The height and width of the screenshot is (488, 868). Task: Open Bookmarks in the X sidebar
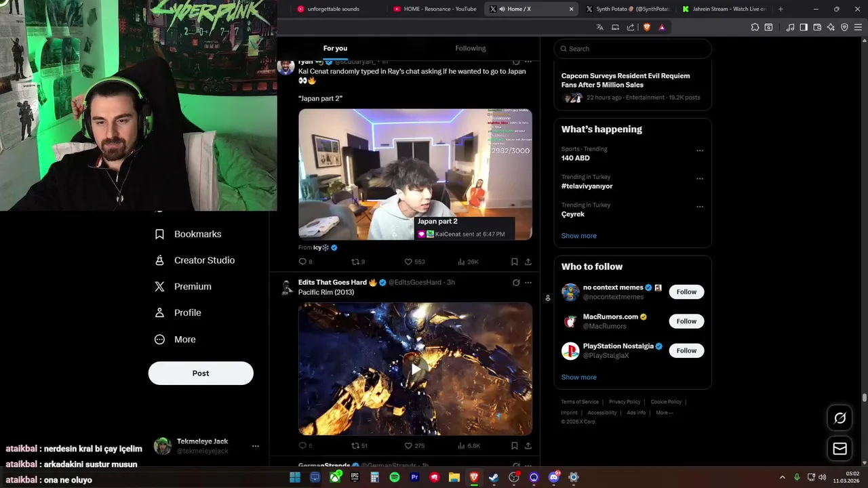pos(188,234)
